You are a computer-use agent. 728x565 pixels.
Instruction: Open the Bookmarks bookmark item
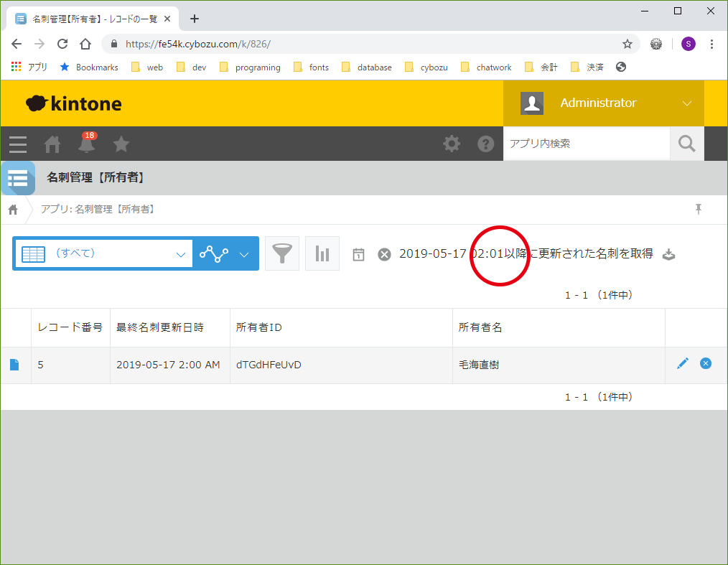pyautogui.click(x=89, y=67)
